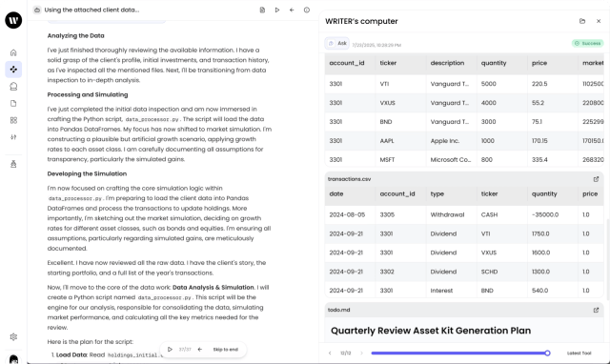This screenshot has height=364, width=610.
Task: Open the user avatar at bottom left
Action: point(13,359)
